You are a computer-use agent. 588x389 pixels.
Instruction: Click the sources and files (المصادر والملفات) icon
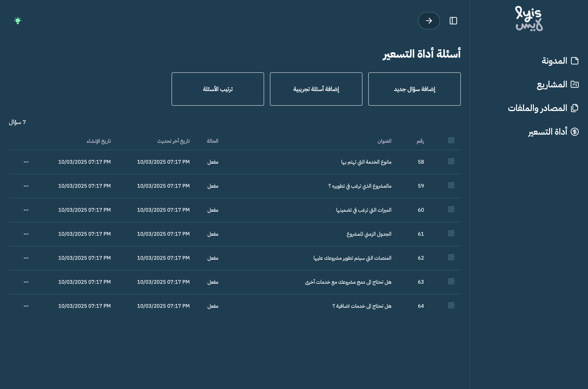click(575, 108)
